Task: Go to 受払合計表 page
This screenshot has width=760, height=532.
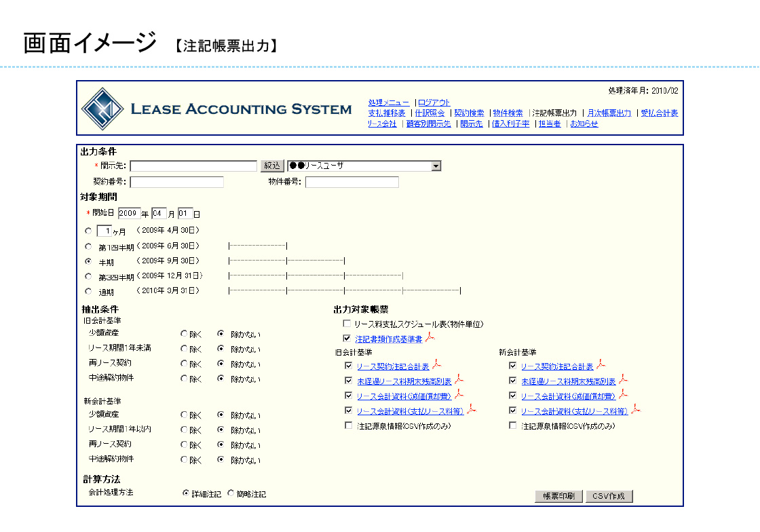Action: [659, 113]
